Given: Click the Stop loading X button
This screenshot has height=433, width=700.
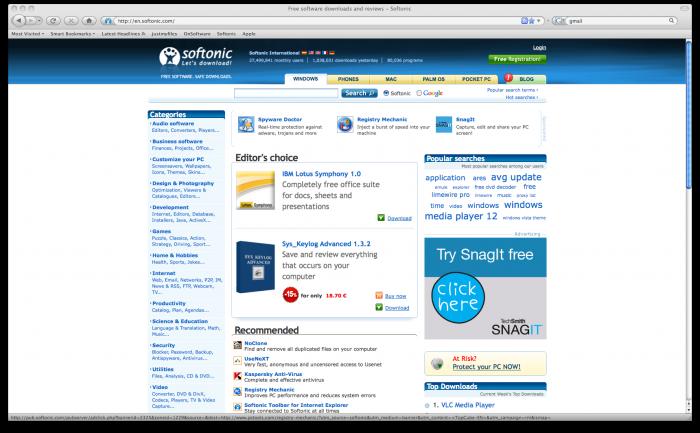Looking at the screenshot, I should click(71, 21).
